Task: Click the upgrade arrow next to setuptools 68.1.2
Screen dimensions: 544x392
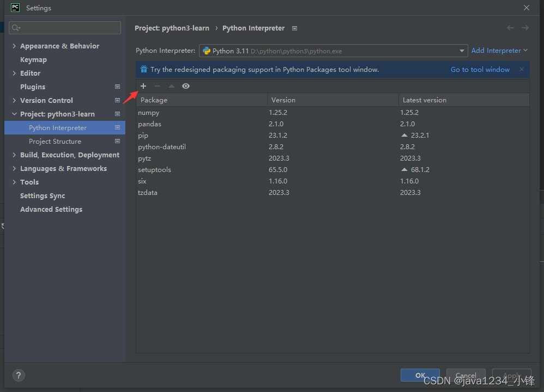Action: click(x=404, y=169)
